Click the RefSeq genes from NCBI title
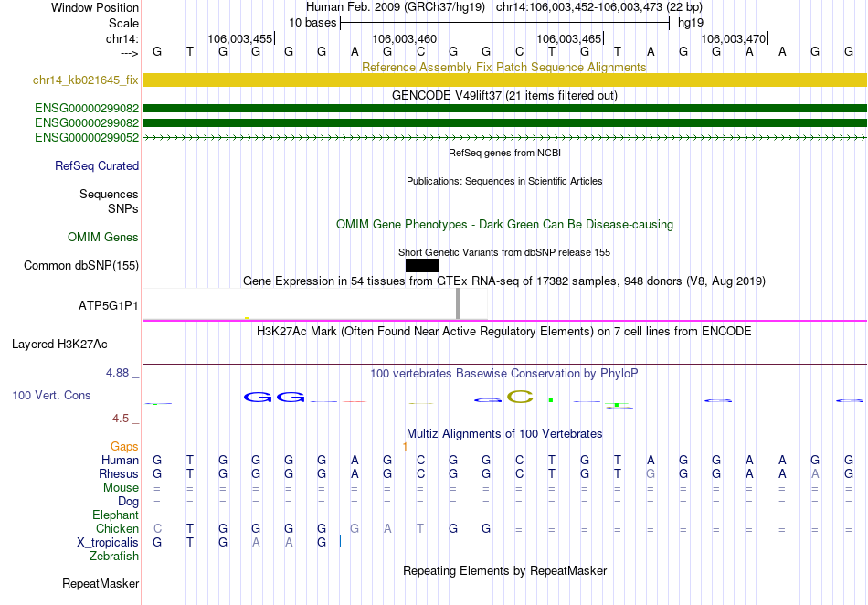 click(504, 153)
